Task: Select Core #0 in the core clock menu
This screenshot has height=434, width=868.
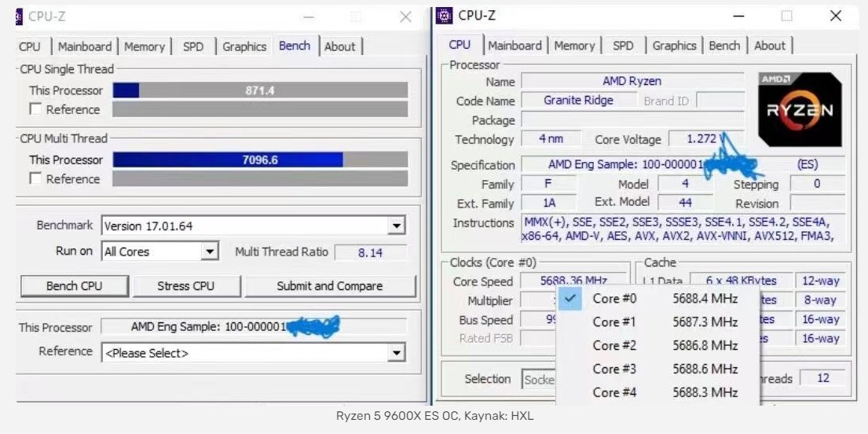Action: (x=658, y=299)
